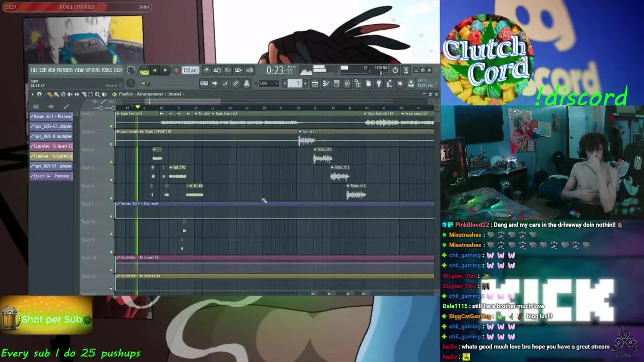Open the playlist options menu arrow

tap(33, 94)
